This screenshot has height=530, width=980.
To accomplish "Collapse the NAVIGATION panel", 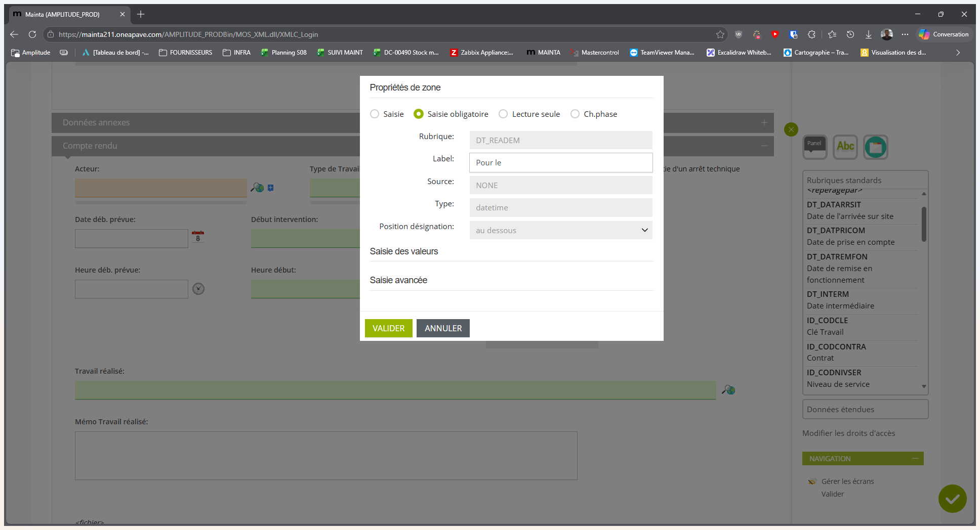I will point(915,459).
